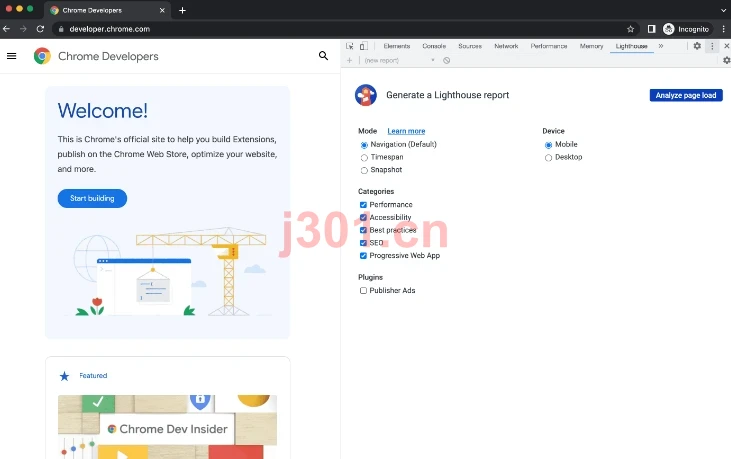This screenshot has width=731, height=459.
Task: Focus the developer.chrome.com address bar
Action: click(x=343, y=29)
